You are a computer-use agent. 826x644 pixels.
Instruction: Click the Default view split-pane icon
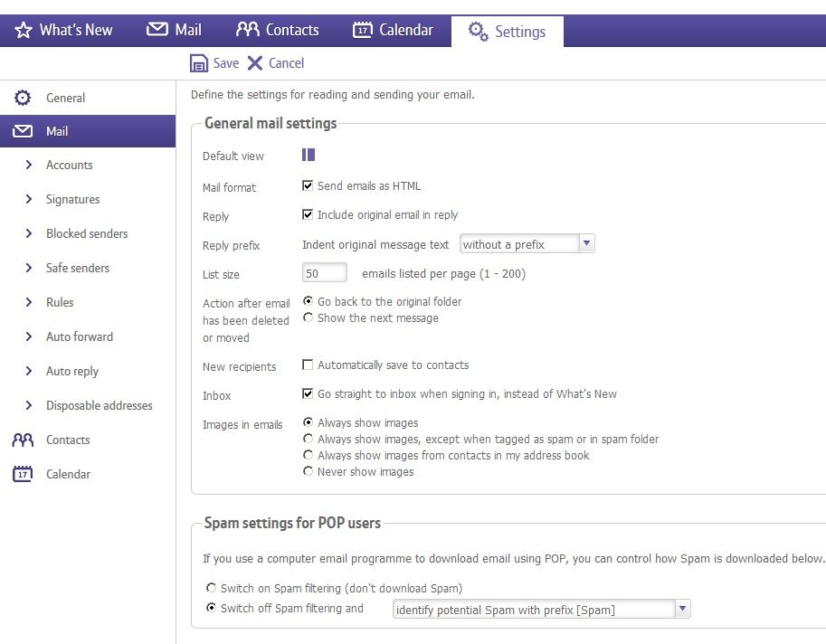[309, 155]
